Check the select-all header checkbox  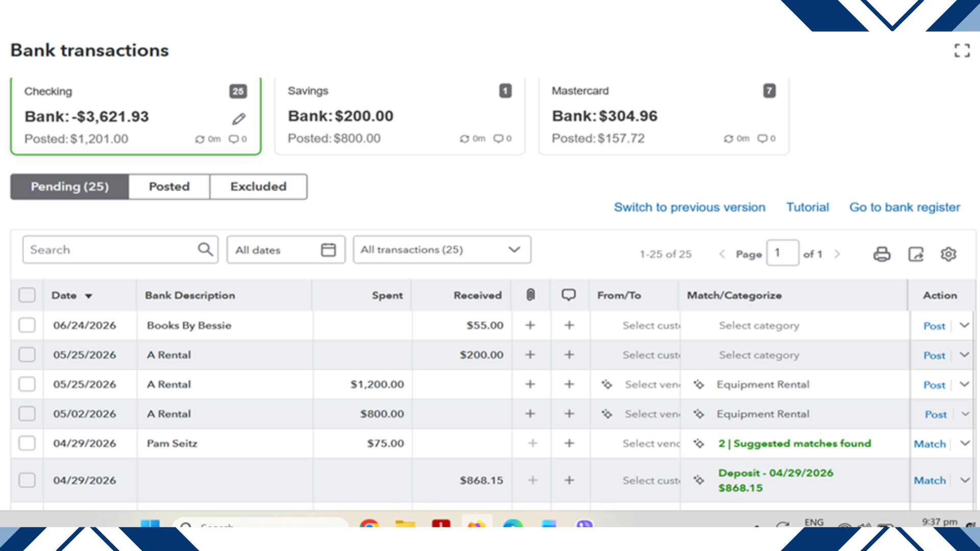point(27,295)
